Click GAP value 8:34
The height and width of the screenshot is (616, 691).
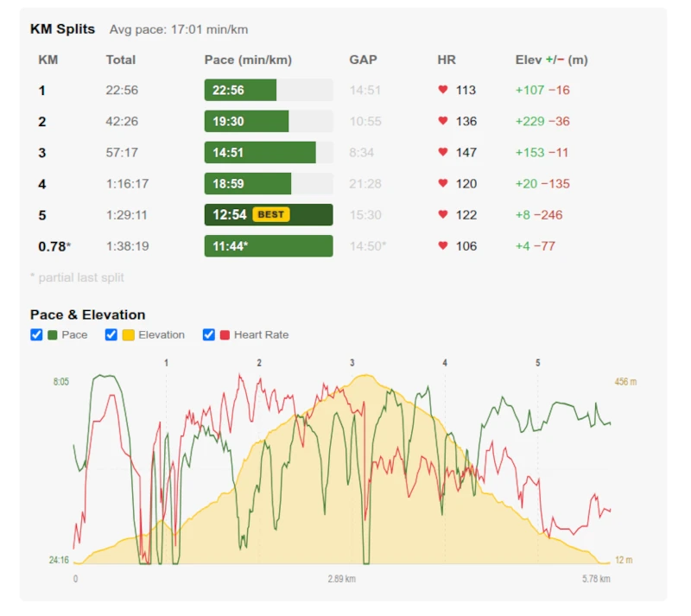coord(361,153)
